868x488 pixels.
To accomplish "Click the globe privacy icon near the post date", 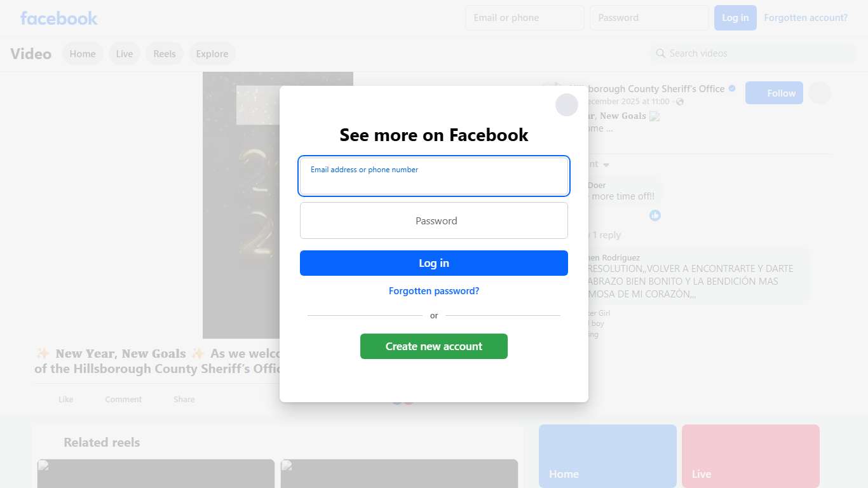I will point(680,102).
